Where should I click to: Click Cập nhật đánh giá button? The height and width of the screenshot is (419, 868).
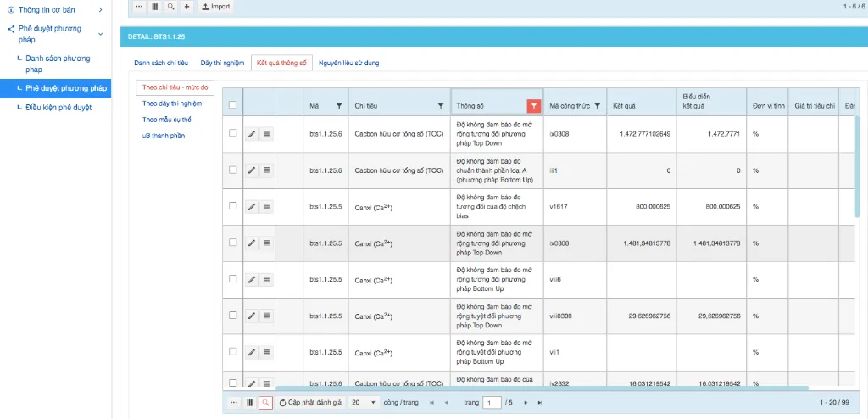tap(310, 402)
